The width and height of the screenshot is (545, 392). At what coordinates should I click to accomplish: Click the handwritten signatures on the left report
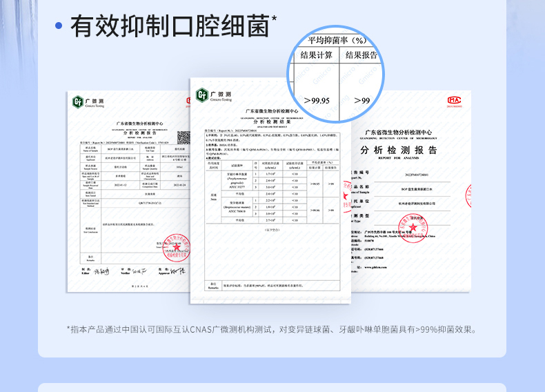coord(134,271)
